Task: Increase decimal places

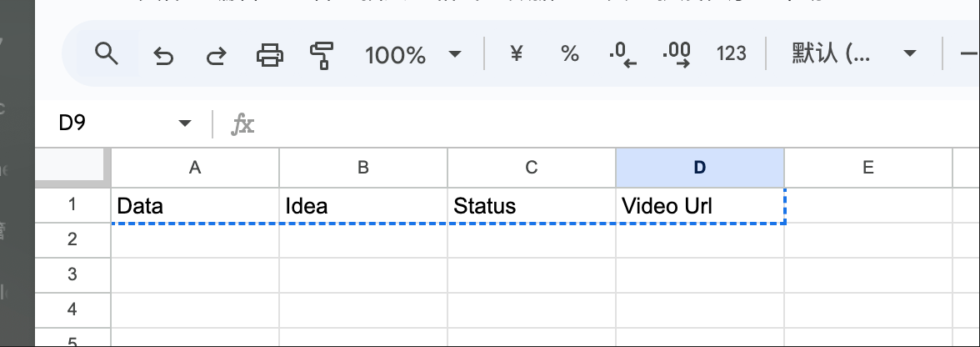Action: pos(677,55)
